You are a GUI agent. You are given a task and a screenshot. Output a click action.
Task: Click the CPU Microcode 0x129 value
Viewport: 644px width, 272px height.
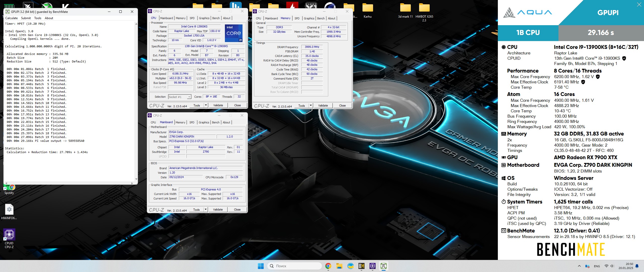(234, 177)
